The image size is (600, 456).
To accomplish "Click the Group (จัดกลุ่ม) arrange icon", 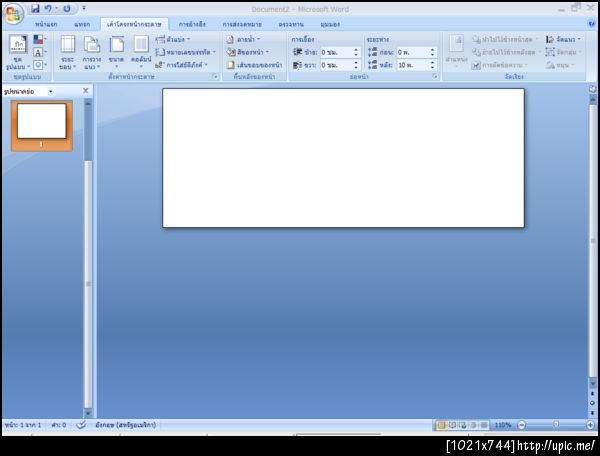I will 550,52.
